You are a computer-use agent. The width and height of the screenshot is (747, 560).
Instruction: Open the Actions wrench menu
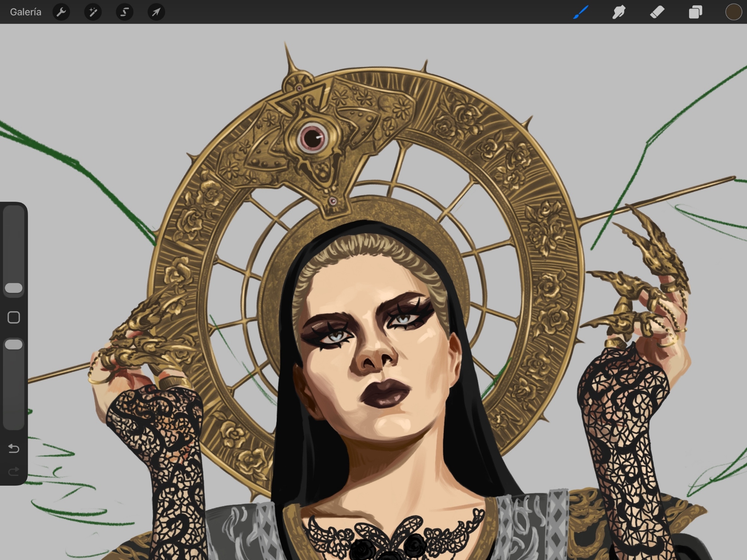[x=61, y=12]
